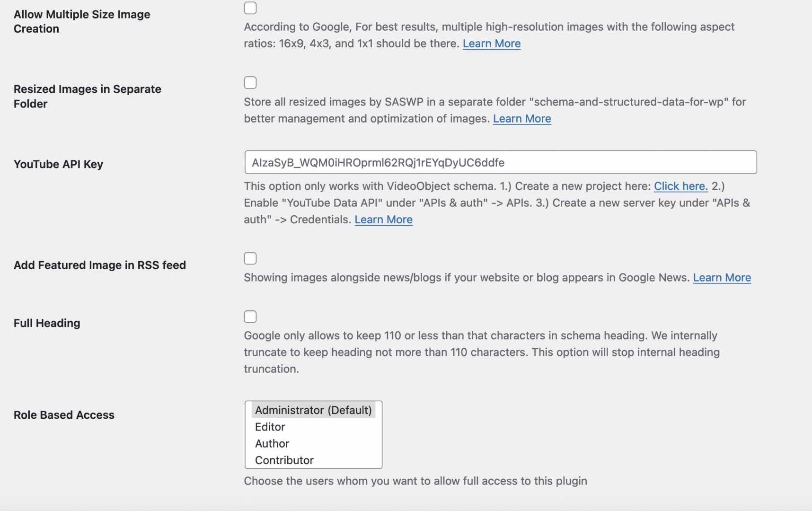Image resolution: width=812 pixels, height=511 pixels.
Task: Choose Author in the role access list
Action: [x=313, y=443]
